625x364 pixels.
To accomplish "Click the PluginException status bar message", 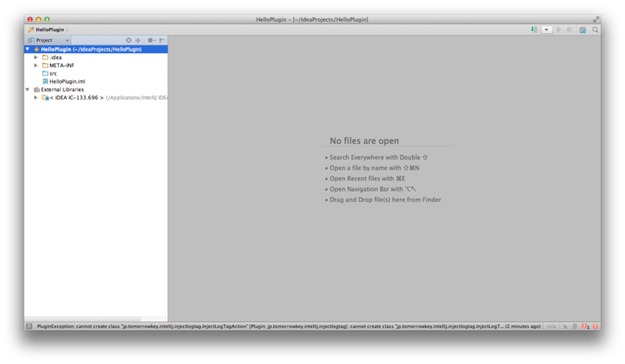I will tap(288, 327).
